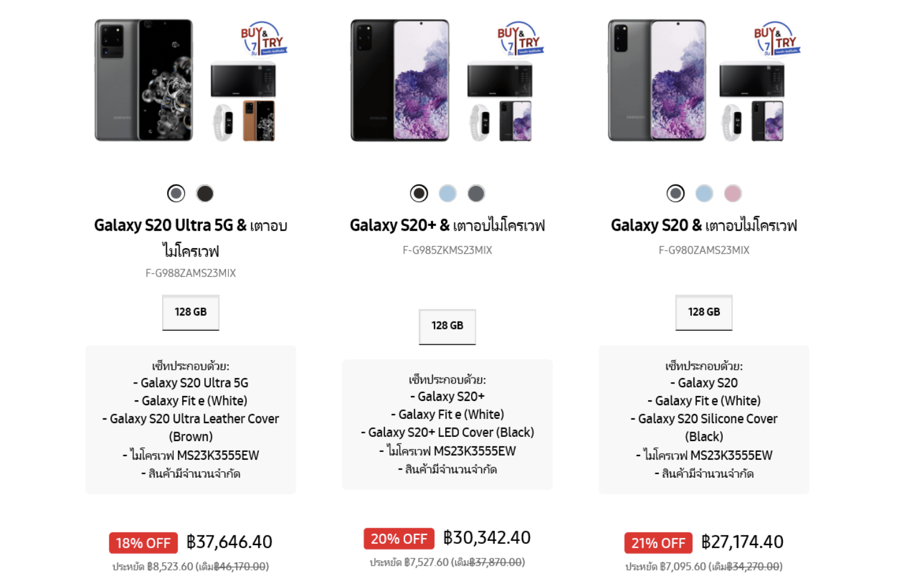Viewport: 924px width, 577px height.
Task: Click Buy & Try badge on Galaxy S20+
Action: pyautogui.click(x=520, y=39)
